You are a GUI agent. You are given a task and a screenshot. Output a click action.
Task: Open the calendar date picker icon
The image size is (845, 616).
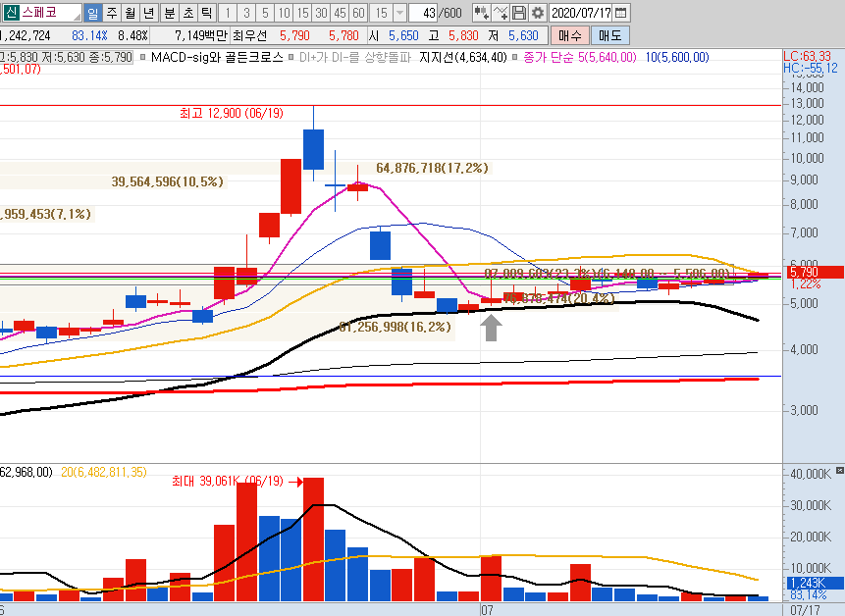(621, 13)
